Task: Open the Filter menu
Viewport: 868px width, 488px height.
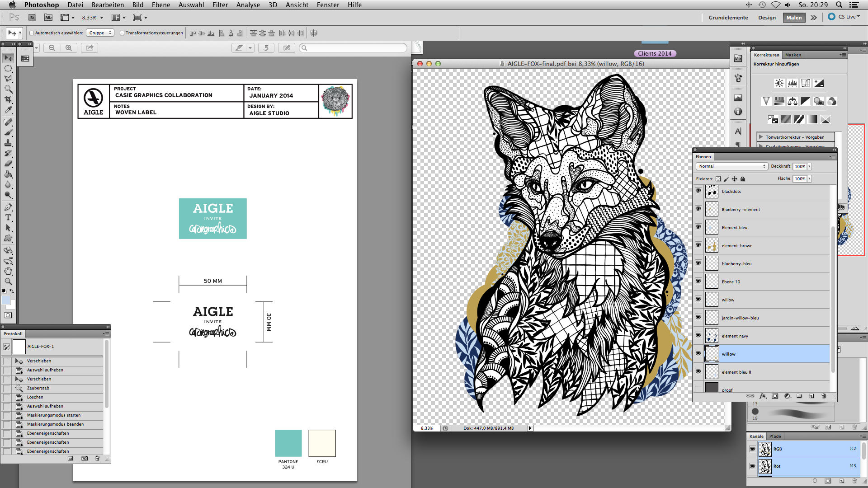Action: coord(220,5)
